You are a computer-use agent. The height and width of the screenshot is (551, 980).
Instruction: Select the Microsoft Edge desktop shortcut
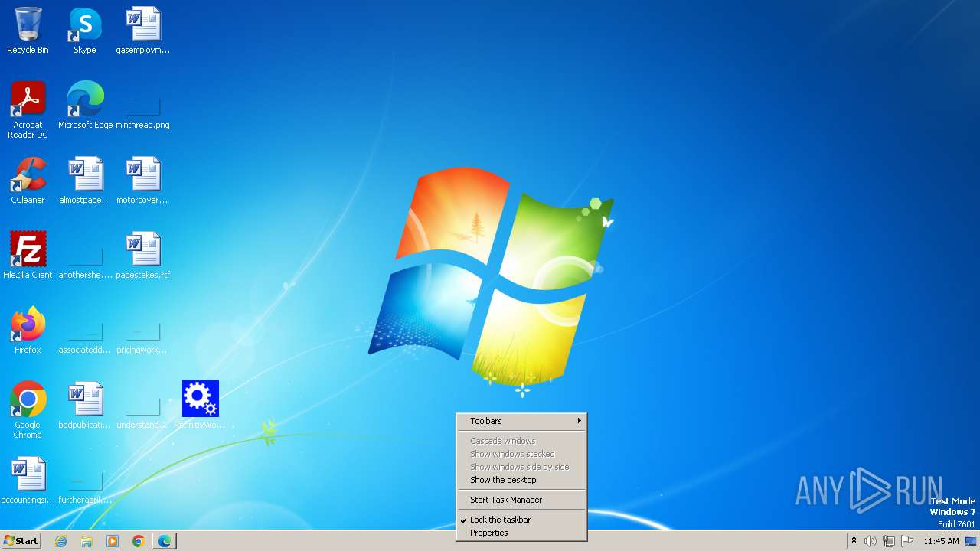85,106
